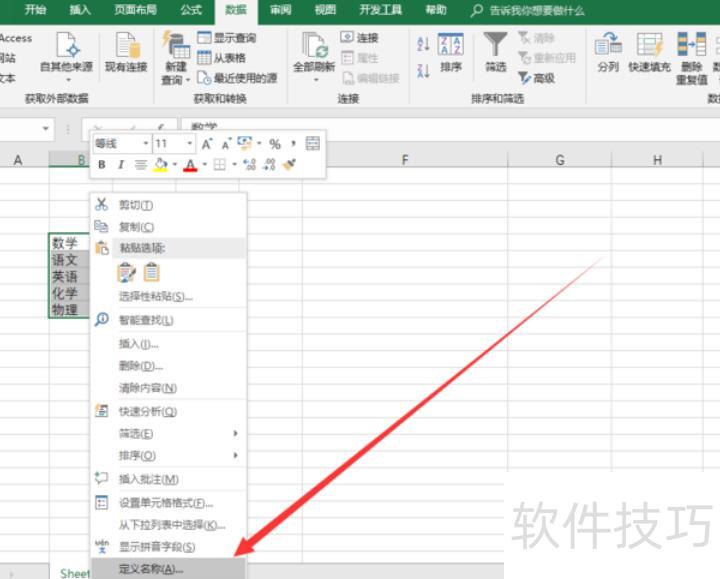Click paste values-formatting icon with pencil
This screenshot has height=579, width=720.
126,272
